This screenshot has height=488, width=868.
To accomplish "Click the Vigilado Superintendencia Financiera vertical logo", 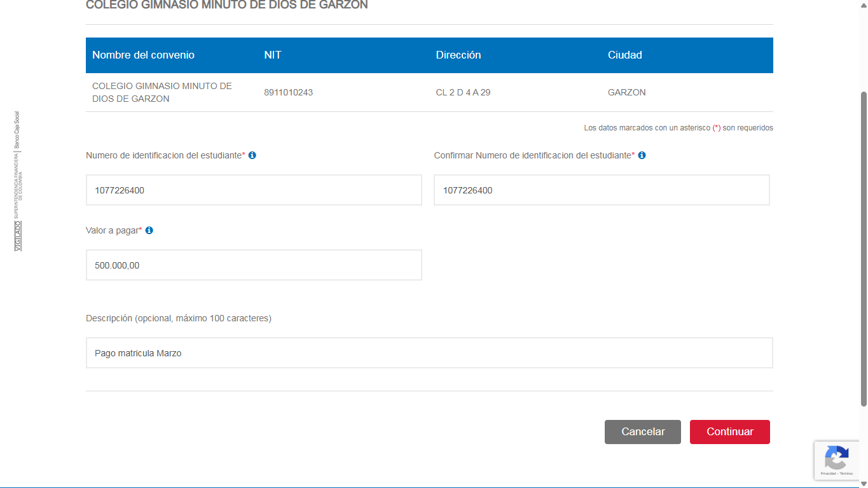I will coord(18,181).
